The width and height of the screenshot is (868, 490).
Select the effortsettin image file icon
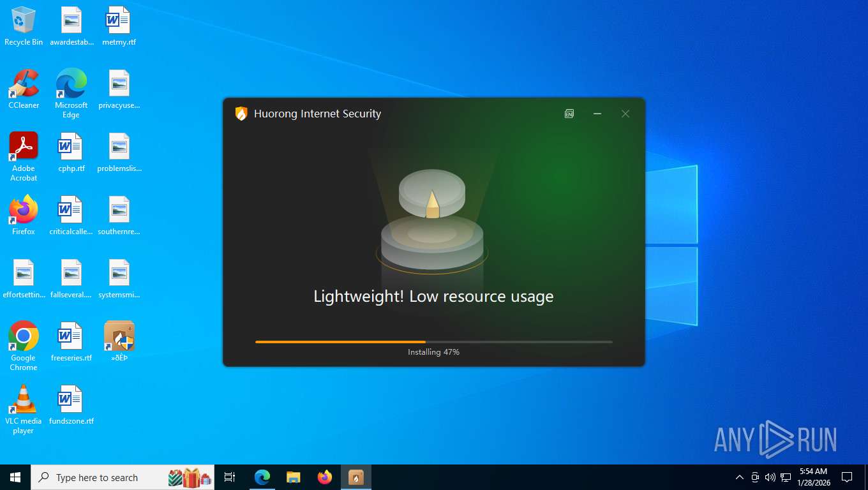click(x=24, y=279)
